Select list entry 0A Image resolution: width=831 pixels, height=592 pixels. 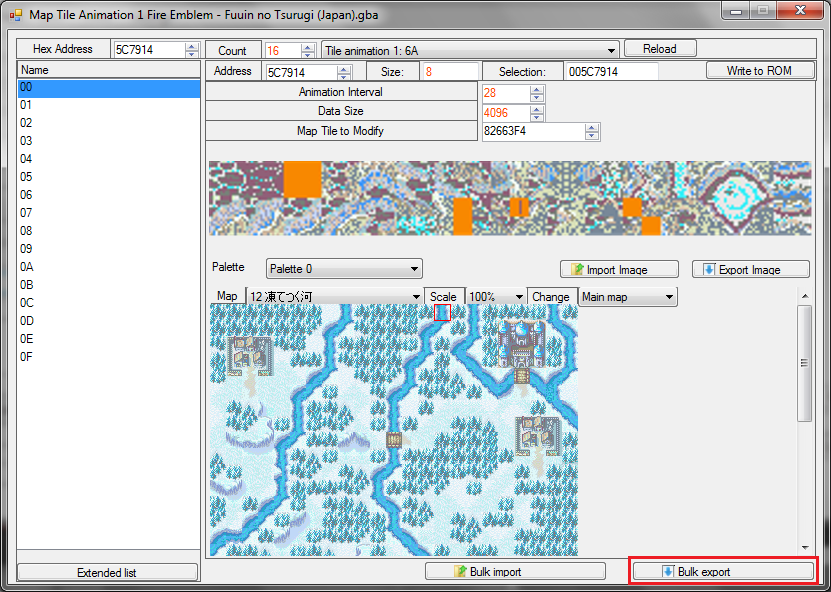pos(109,267)
